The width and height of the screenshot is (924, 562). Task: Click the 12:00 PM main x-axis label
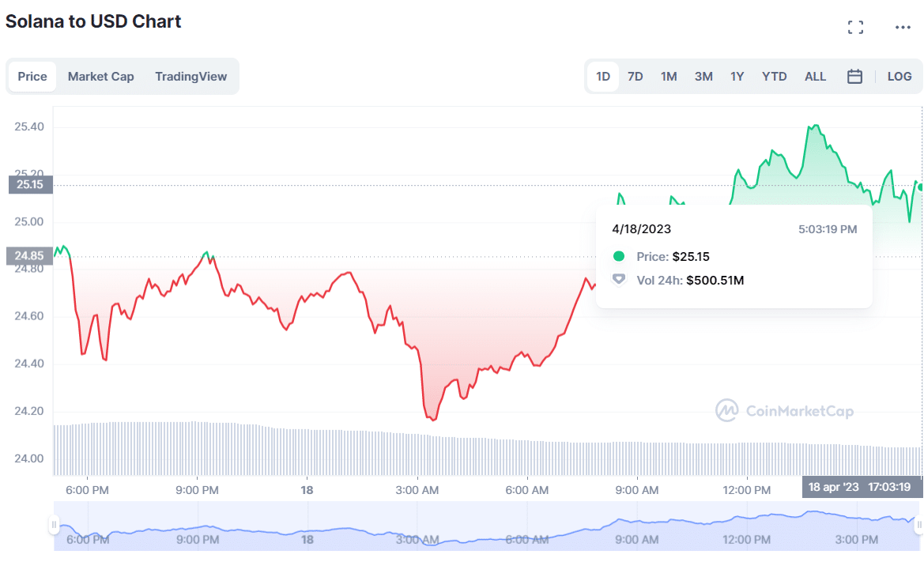747,490
